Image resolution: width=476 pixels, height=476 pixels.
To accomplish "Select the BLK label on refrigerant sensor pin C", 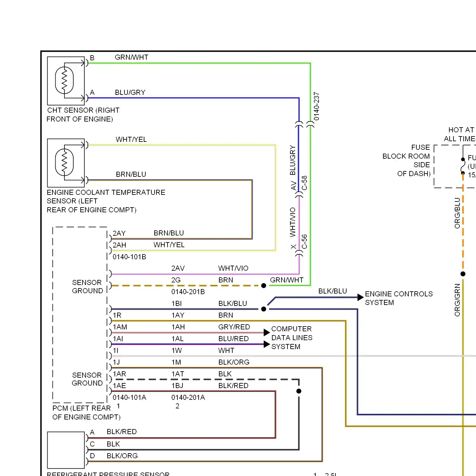I will 113,444.
